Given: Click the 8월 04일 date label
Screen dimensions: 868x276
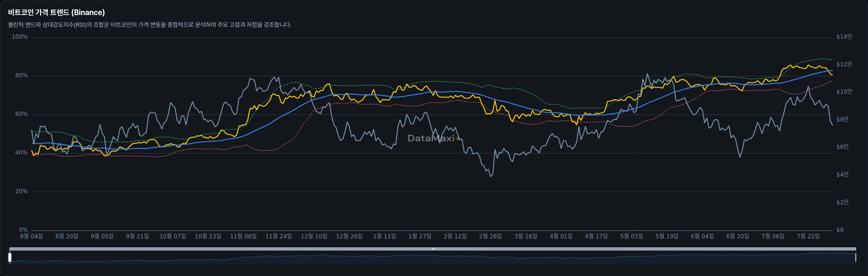Looking at the screenshot, I should [x=32, y=236].
